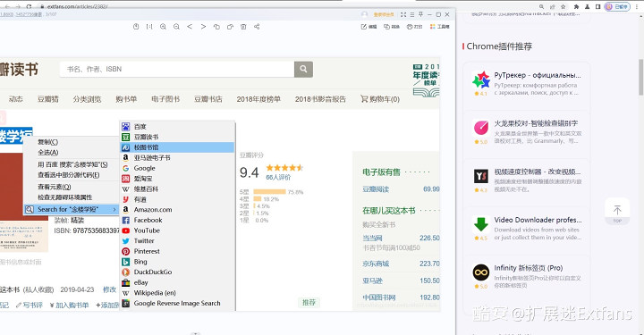This screenshot has width=644, height=335.
Task: Click the share icon in viewer toolbar
Action: click(x=257, y=27)
